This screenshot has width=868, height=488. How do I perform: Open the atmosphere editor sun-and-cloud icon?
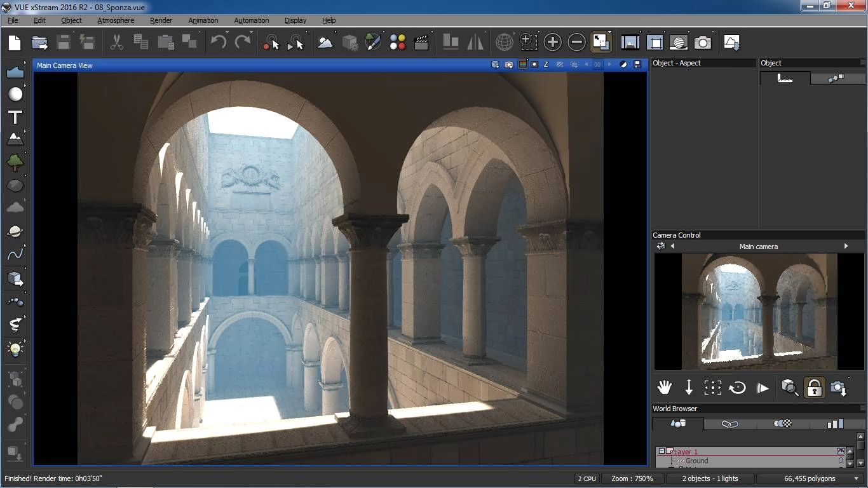[x=325, y=43]
